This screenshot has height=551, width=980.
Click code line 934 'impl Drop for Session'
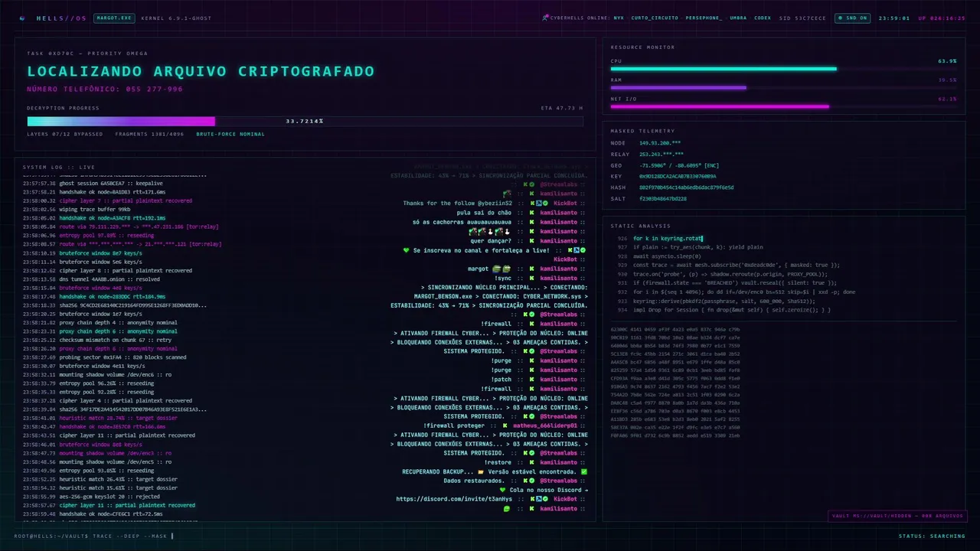732,310
